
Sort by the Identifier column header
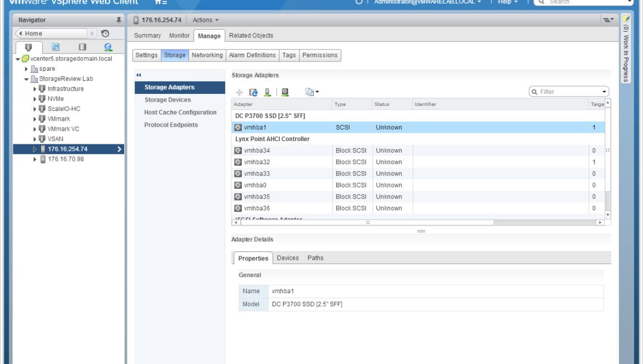[x=500, y=104]
